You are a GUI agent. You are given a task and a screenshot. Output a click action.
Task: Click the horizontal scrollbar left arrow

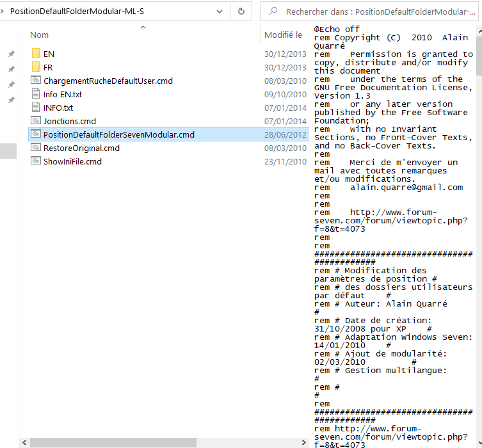point(24,442)
